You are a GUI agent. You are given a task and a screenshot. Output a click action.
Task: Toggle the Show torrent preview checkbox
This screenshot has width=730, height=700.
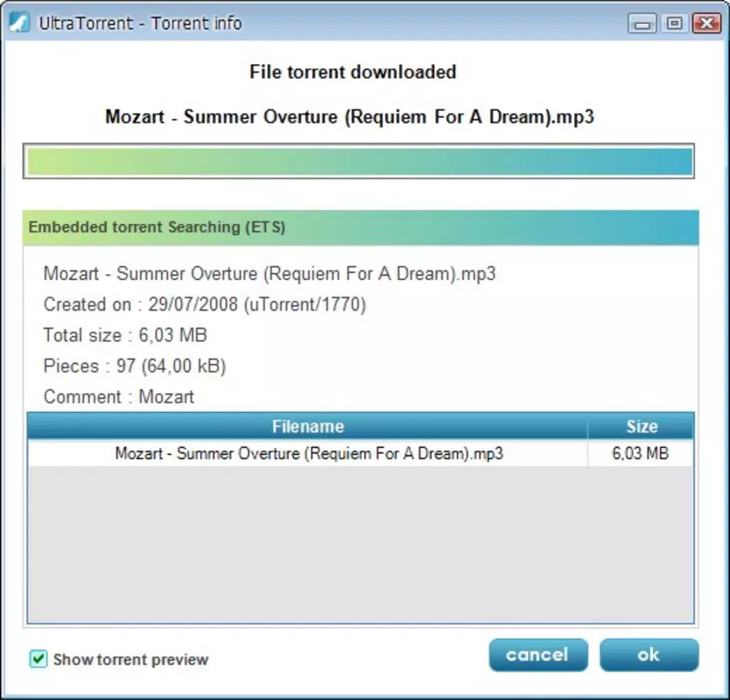coord(39,659)
